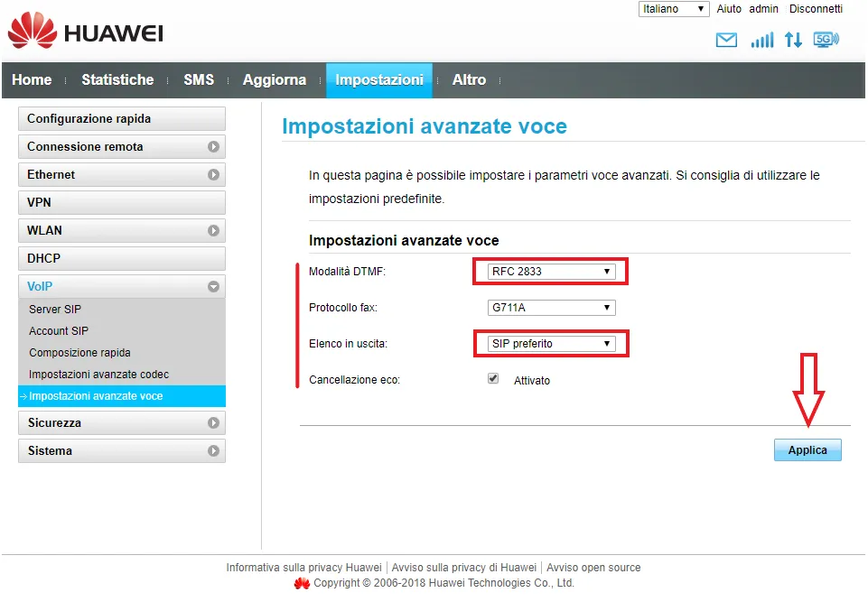Viewport: 868px width, 602px height.
Task: Expand the Ethernet section arrow
Action: [x=213, y=175]
